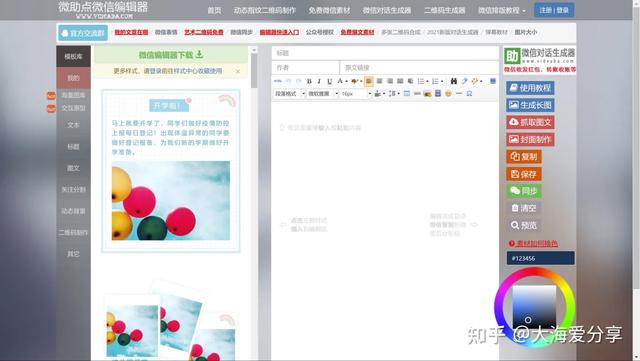Click the font color A icon
Screen dimensions: 640x361
click(340, 81)
